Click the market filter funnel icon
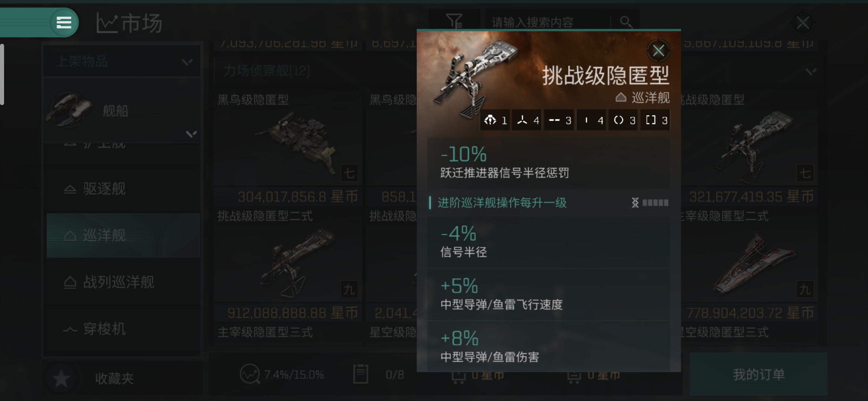This screenshot has height=401, width=868. (454, 21)
